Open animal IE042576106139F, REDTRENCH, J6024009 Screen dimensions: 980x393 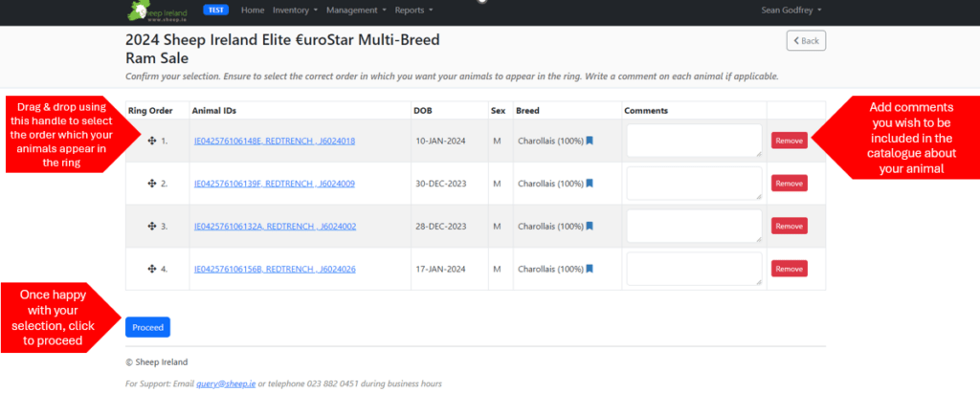[275, 184]
